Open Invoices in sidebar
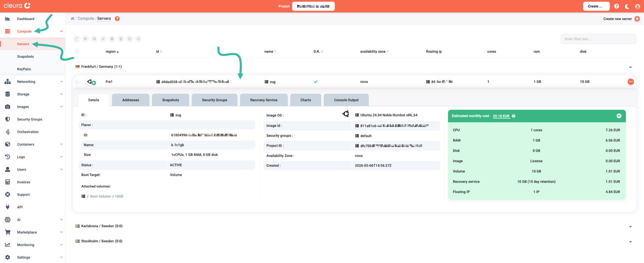The image size is (644, 263). point(23,182)
